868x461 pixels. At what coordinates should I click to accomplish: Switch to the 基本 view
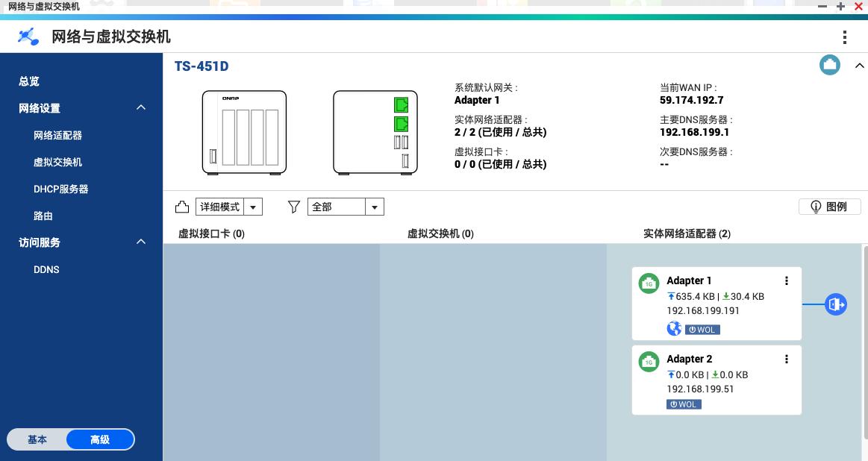37,439
